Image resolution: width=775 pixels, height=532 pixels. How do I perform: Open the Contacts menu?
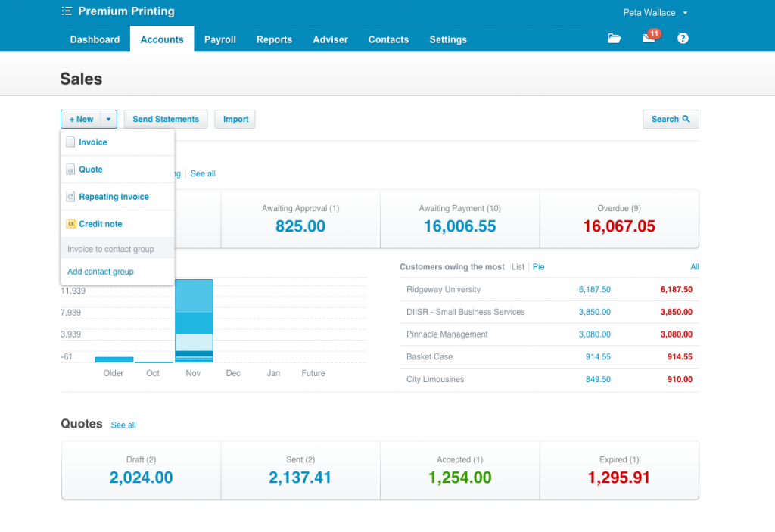click(388, 39)
